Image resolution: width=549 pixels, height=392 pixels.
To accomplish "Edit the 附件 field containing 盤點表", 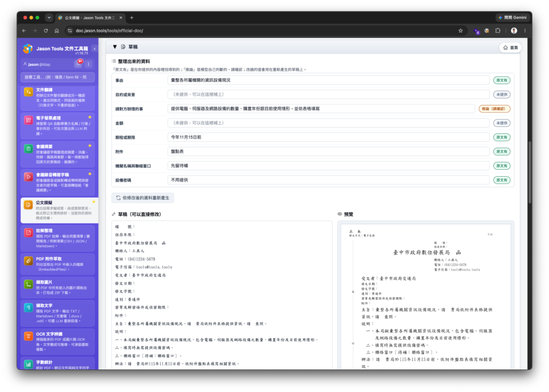I will pyautogui.click(x=328, y=152).
